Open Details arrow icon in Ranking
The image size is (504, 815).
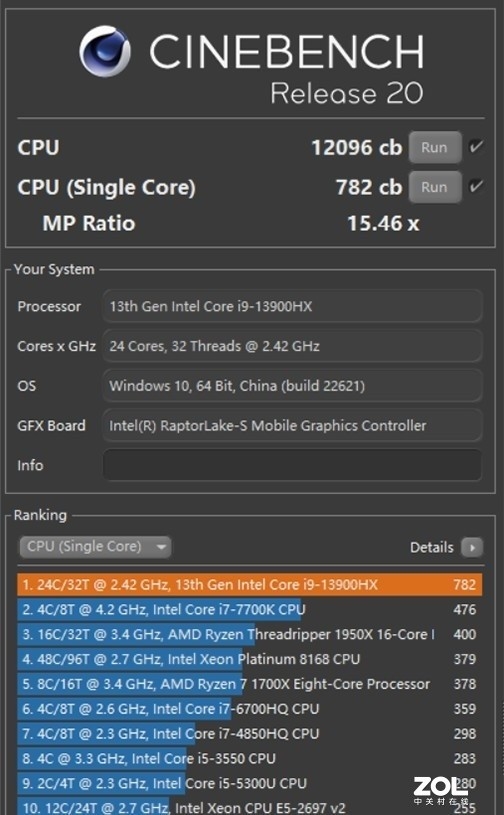tap(472, 547)
